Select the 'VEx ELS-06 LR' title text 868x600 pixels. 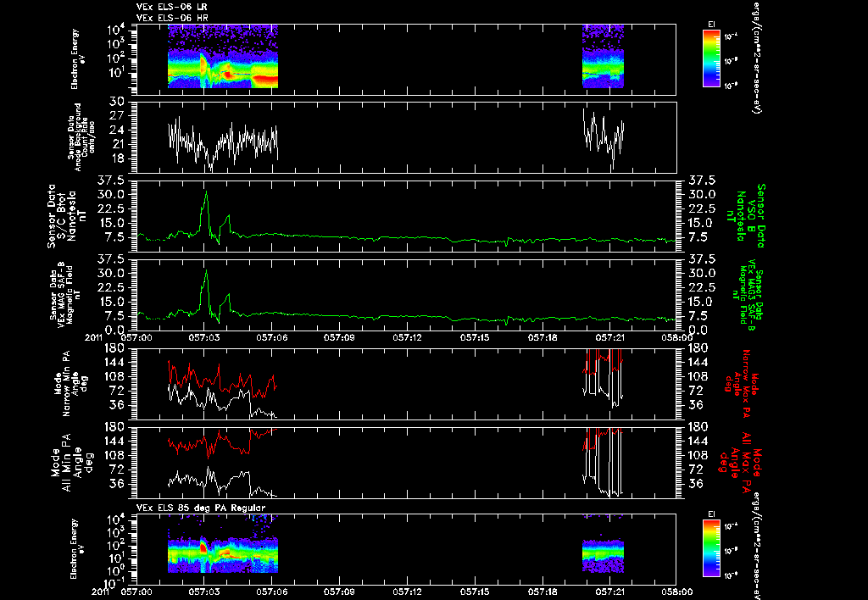(172, 7)
